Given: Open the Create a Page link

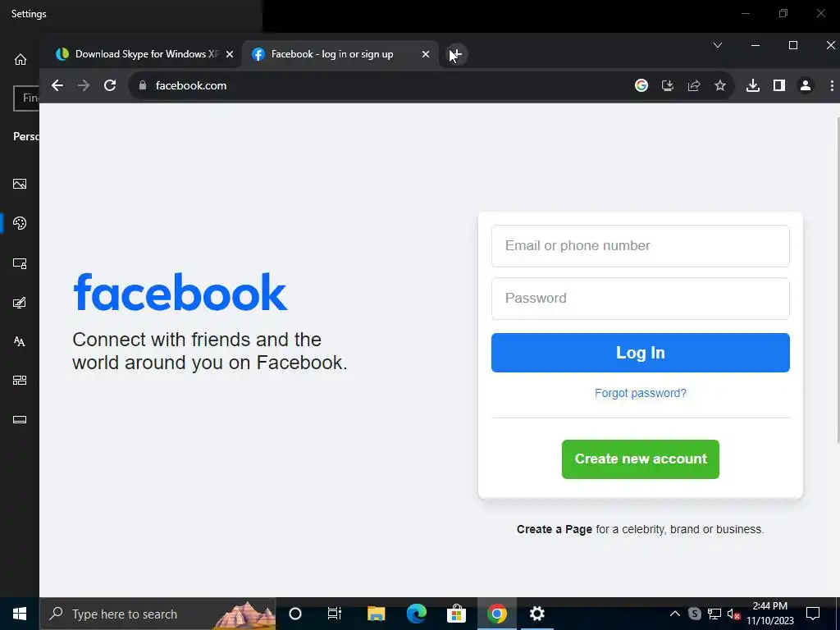Looking at the screenshot, I should (x=555, y=529).
